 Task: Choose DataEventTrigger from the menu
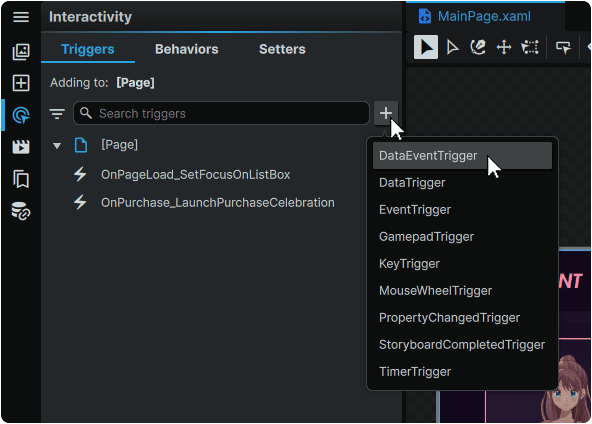[x=462, y=156]
